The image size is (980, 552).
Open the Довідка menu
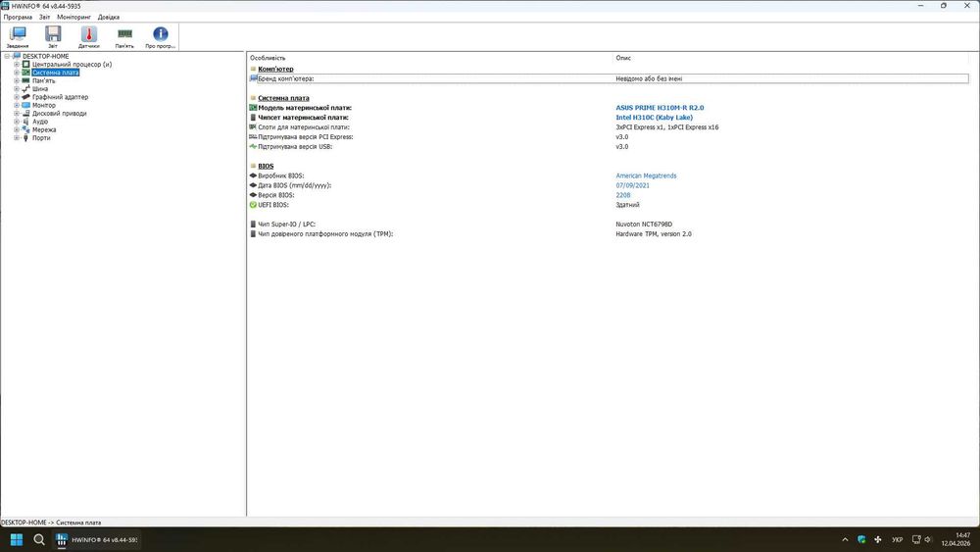[109, 17]
